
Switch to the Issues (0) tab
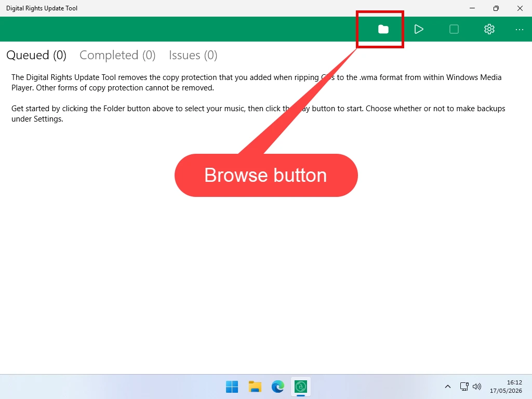coord(193,55)
